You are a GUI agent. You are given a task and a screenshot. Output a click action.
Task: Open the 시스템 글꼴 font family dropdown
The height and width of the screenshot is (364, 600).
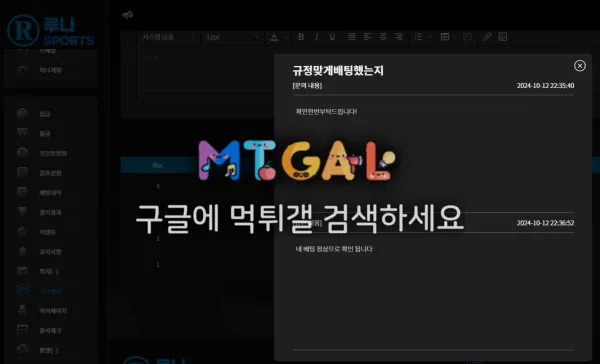[168, 37]
